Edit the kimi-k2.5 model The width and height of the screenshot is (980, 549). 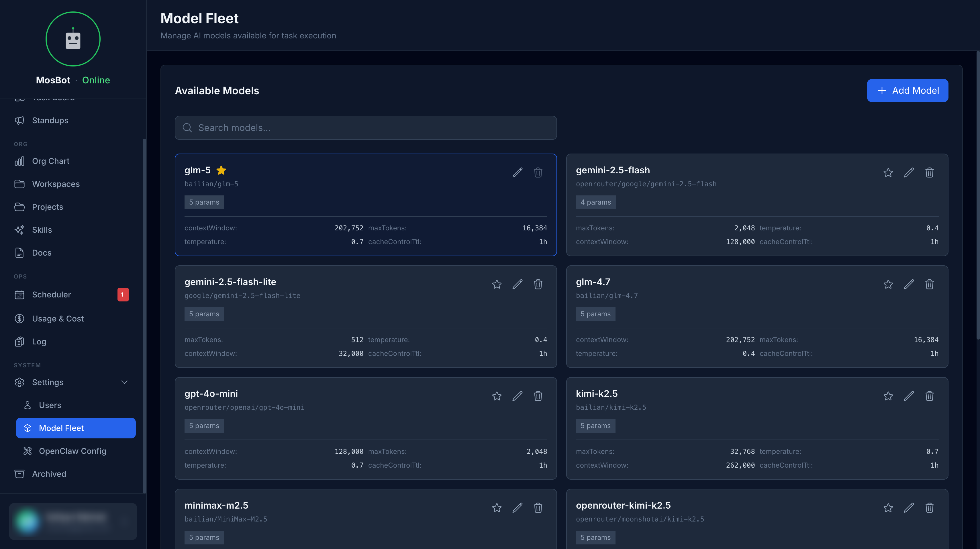click(x=908, y=396)
